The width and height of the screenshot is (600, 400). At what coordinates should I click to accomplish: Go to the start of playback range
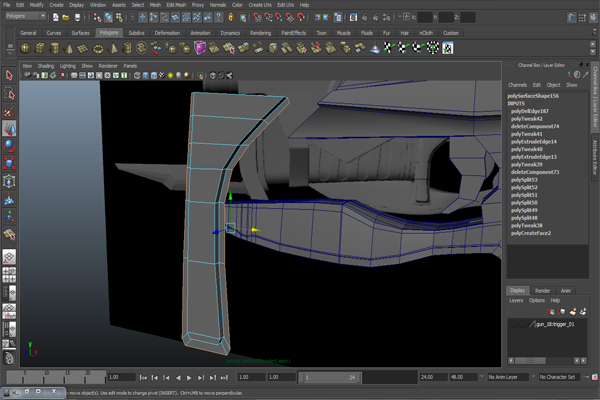pos(143,378)
